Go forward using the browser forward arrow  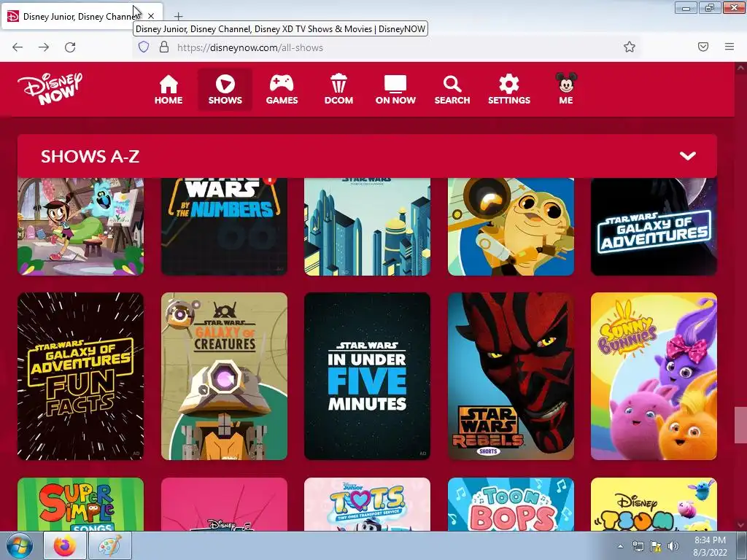pos(44,47)
